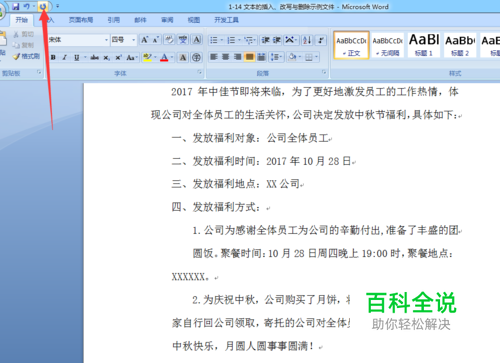Toggle Bold formatting
The height and width of the screenshot is (363, 500).
[53, 58]
